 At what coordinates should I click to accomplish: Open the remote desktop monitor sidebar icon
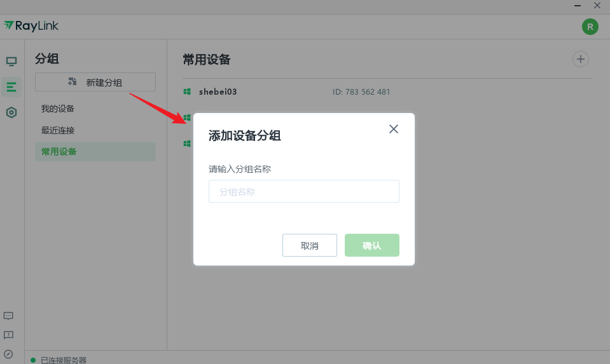point(11,62)
